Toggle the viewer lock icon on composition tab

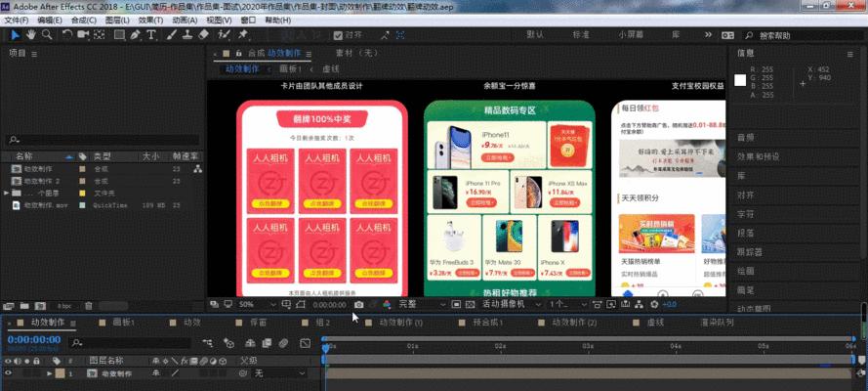click(238, 54)
